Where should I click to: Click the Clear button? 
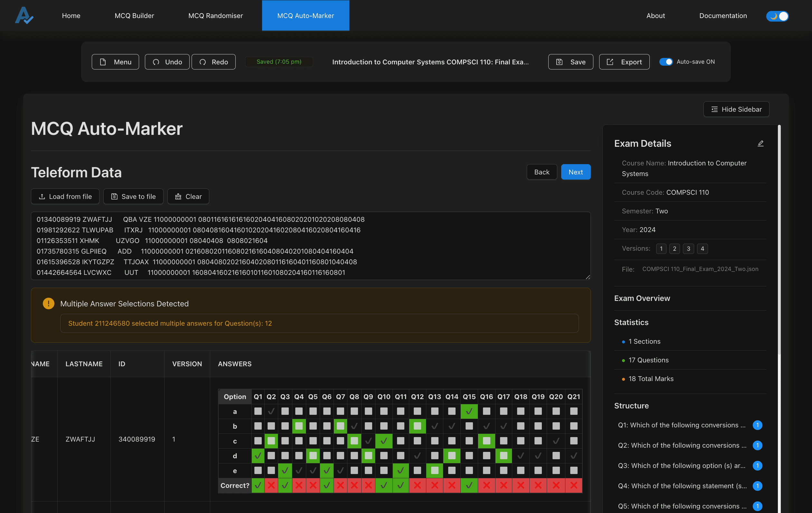pyautogui.click(x=188, y=197)
